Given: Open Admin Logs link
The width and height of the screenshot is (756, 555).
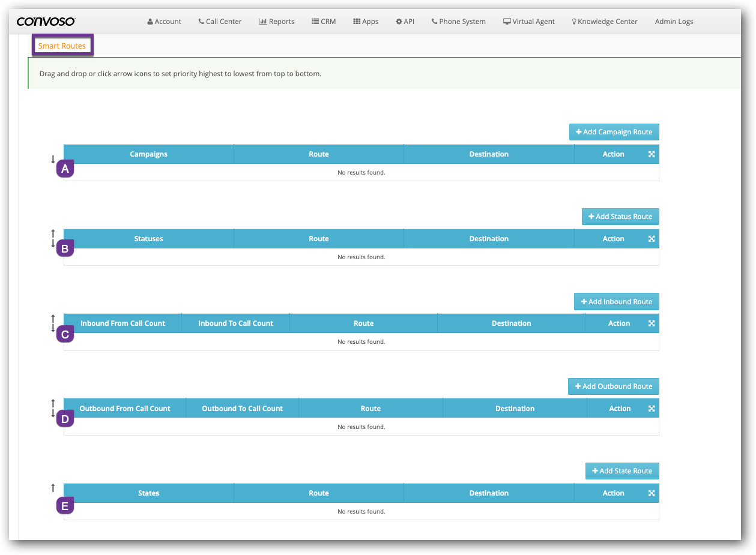Looking at the screenshot, I should [674, 22].
